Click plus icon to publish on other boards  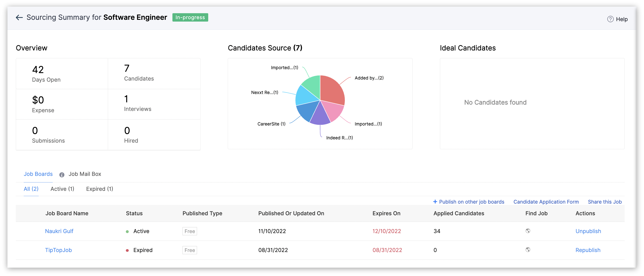pyautogui.click(x=435, y=202)
